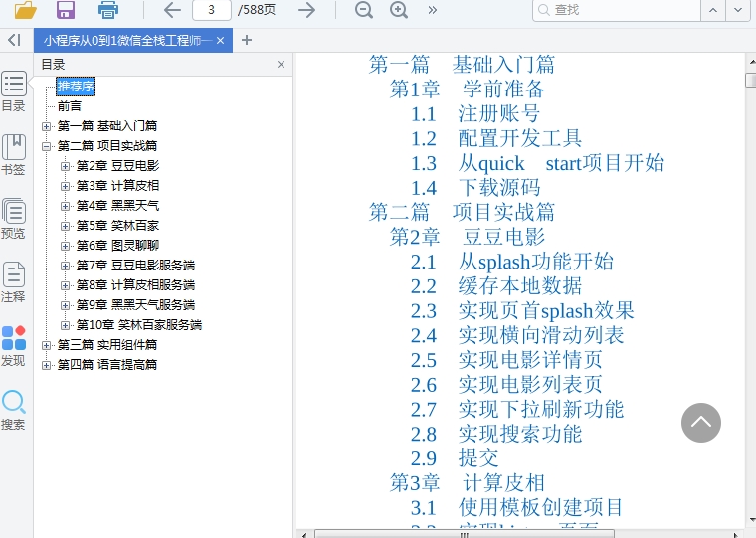This screenshot has width=756, height=538.
Task: Add a new tab with the plus button
Action: pos(247,40)
